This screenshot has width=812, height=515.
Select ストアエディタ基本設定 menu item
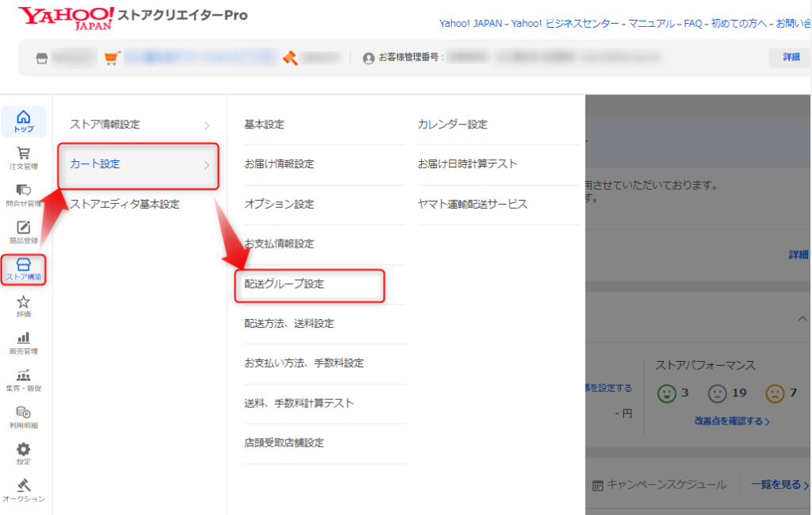[124, 204]
